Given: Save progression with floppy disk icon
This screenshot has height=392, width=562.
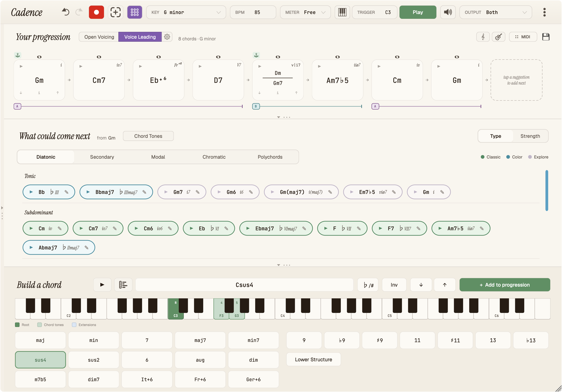Looking at the screenshot, I should tap(546, 37).
